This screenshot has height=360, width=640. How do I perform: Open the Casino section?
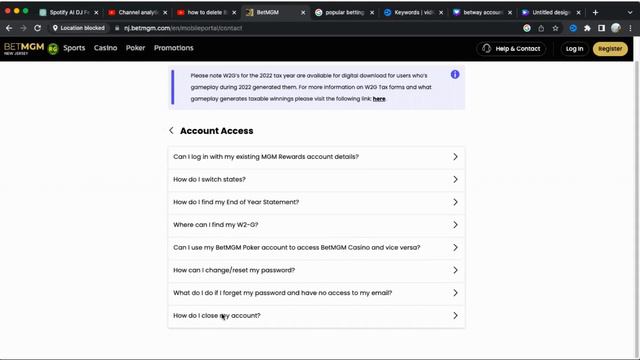(x=105, y=48)
